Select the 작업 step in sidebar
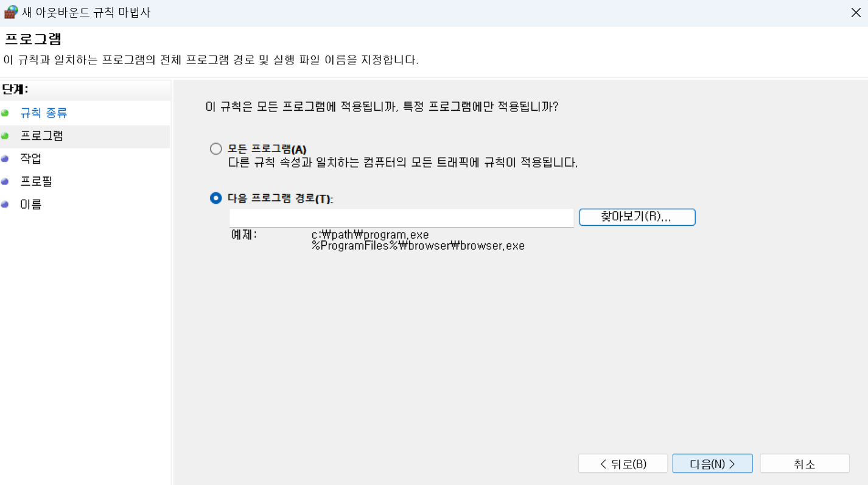Image resolution: width=868 pixels, height=485 pixels. tap(31, 159)
